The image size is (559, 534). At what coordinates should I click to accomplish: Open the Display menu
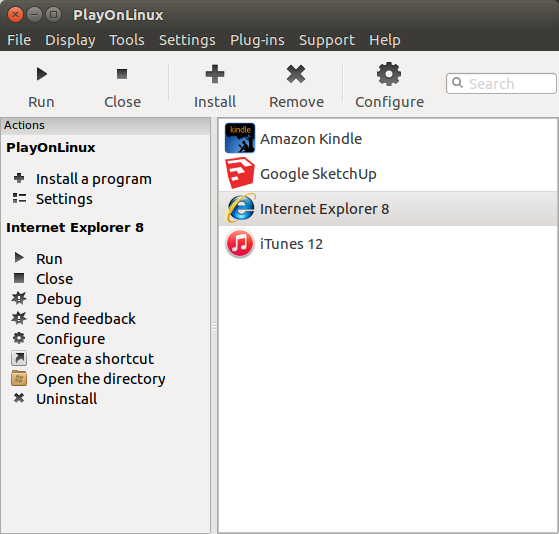click(70, 40)
